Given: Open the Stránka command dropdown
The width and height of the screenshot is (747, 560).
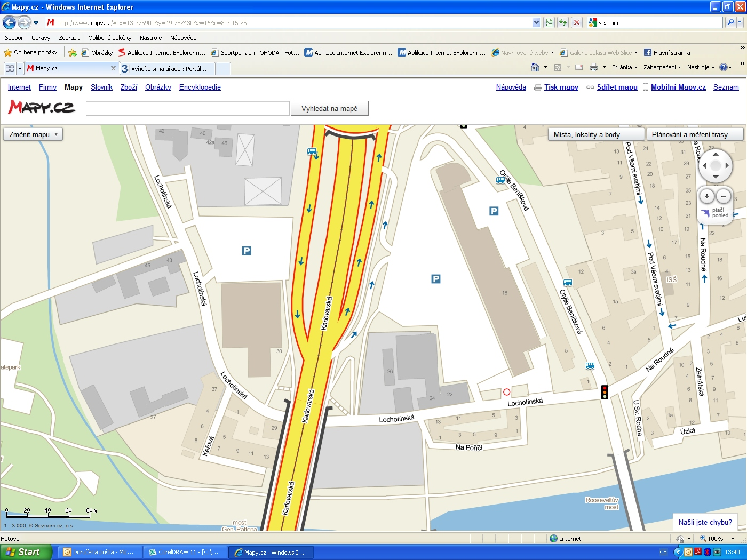Looking at the screenshot, I should click(x=624, y=67).
